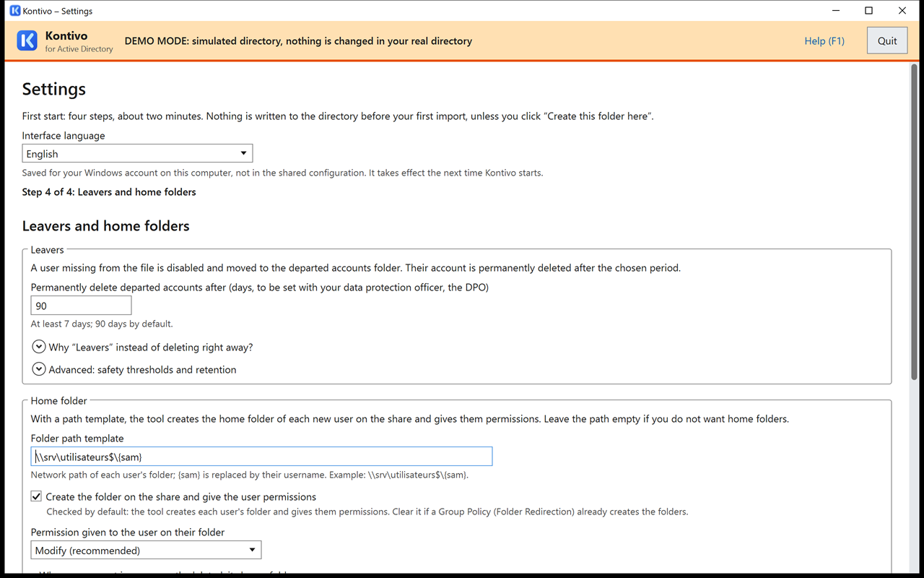Click the 'Network path of each user's folder' hint
Screen dimensions: 924x578
click(x=250, y=475)
